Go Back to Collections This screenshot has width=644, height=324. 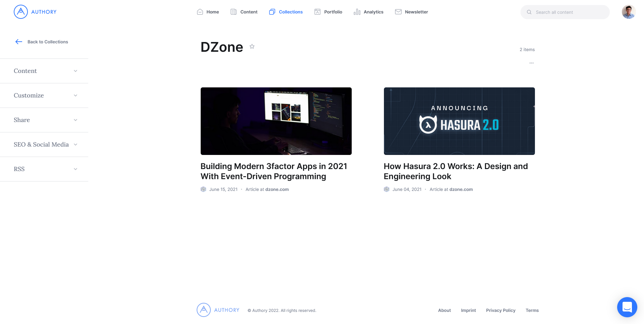click(42, 42)
